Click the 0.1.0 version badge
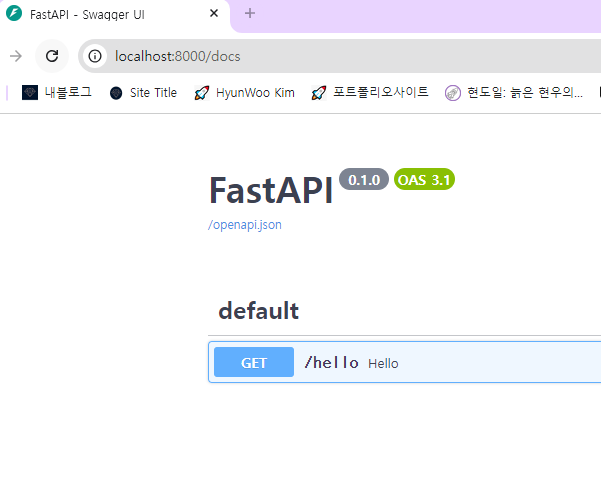 click(x=364, y=179)
